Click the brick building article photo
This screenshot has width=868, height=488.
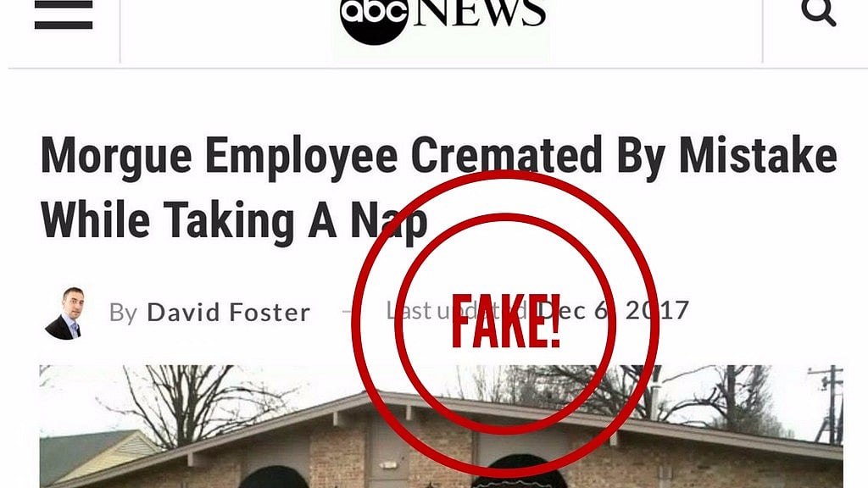[441, 426]
